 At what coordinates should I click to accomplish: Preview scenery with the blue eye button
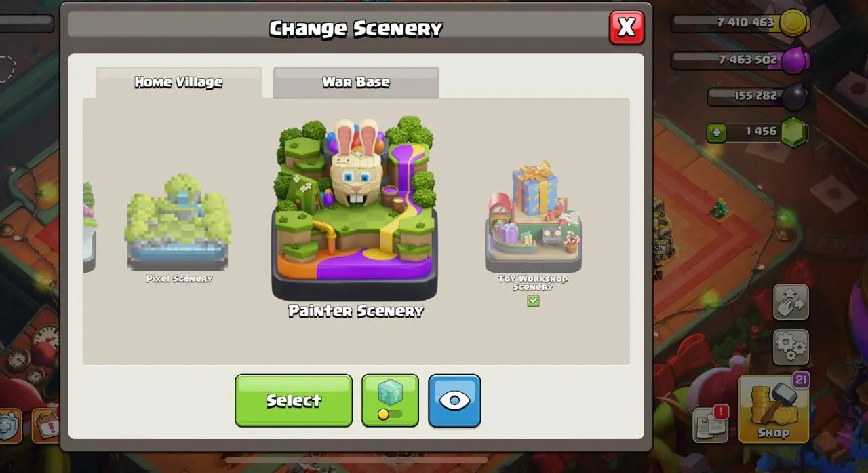tap(454, 400)
